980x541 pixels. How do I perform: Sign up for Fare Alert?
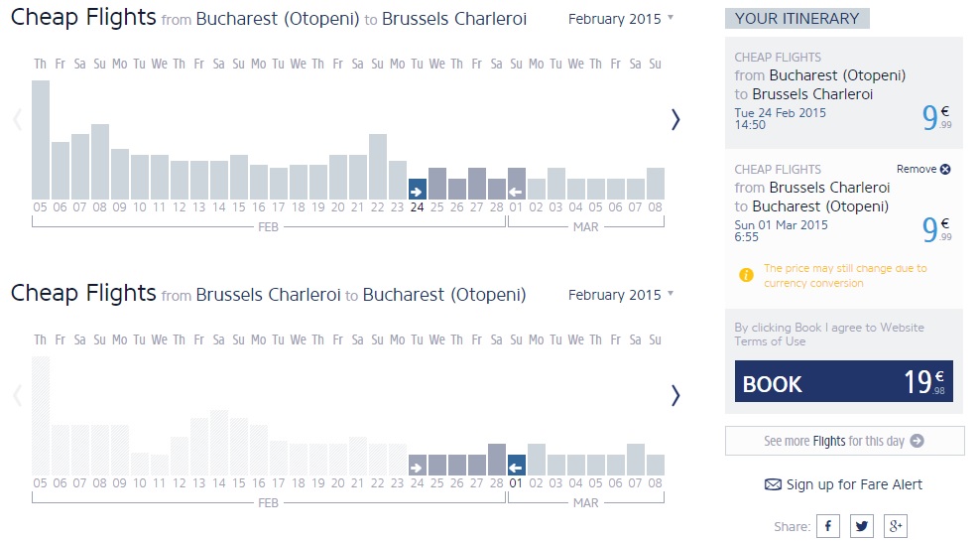point(843,484)
